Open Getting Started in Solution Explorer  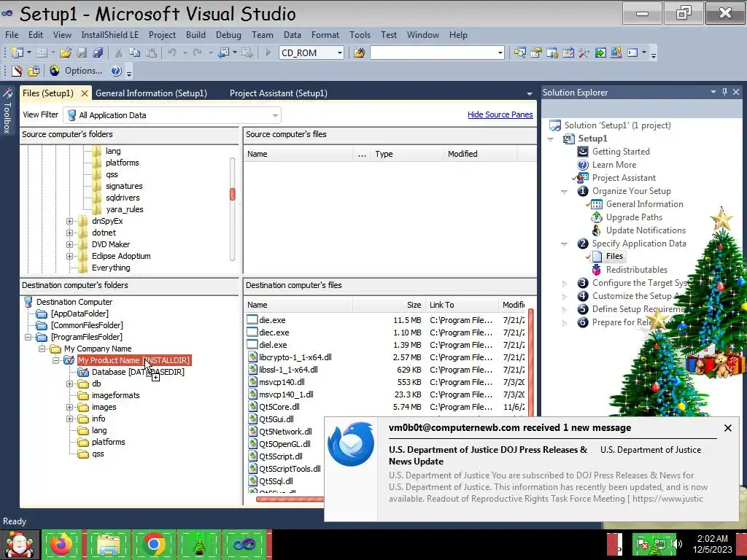[620, 152]
